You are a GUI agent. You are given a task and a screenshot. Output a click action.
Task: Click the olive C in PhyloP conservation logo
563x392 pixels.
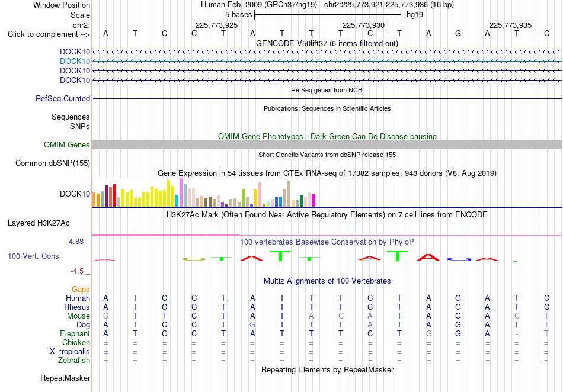click(x=194, y=259)
